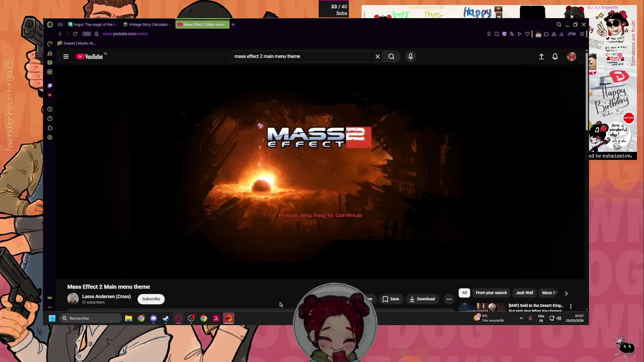
Task: Open the YouTube hamburger guide menu
Action: pos(66,56)
